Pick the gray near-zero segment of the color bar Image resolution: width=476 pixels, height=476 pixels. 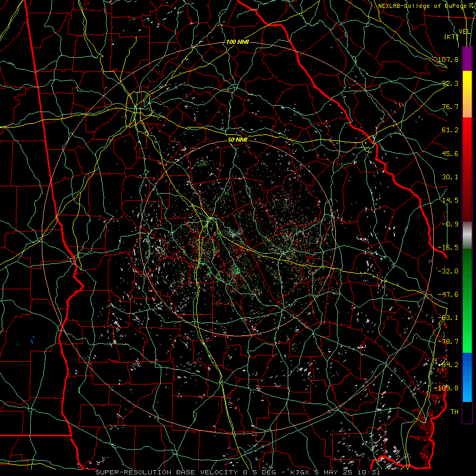[x=467, y=235]
